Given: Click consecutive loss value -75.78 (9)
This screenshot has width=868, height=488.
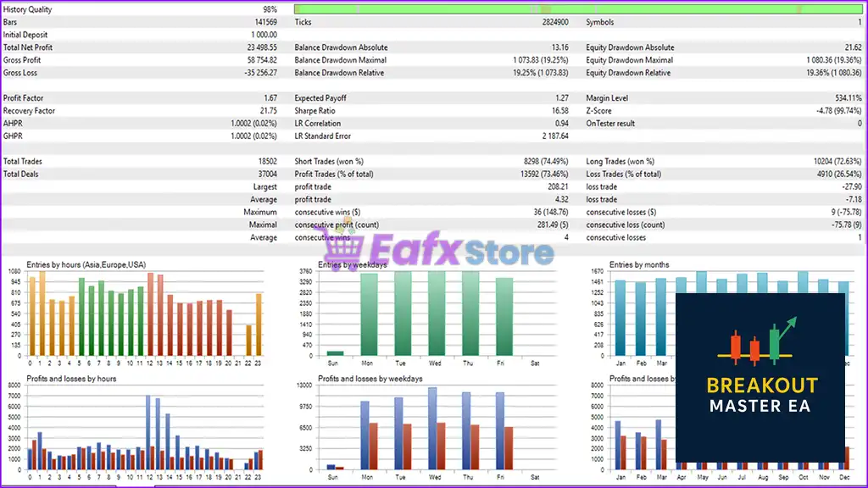Looking at the screenshot, I should (847, 225).
